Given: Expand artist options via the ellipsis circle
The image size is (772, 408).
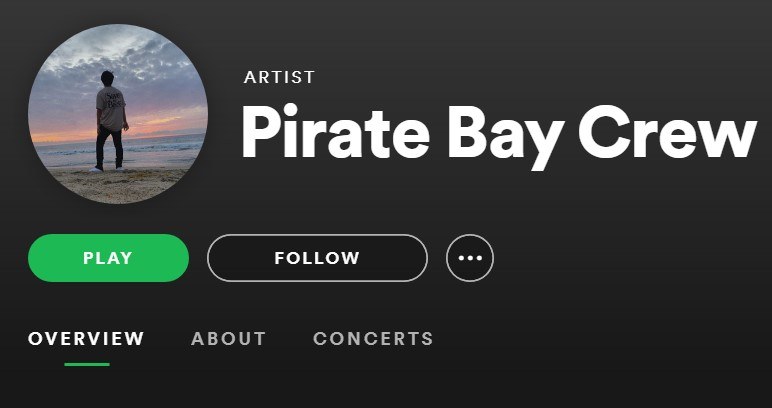Looking at the screenshot, I should coord(470,258).
